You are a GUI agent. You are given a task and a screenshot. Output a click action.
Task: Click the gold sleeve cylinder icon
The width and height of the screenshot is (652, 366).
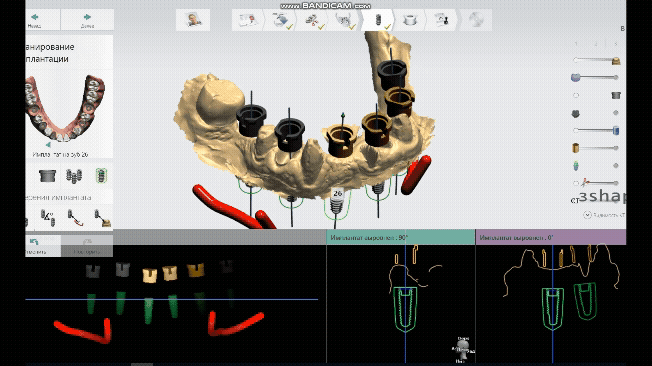pyautogui.click(x=575, y=148)
